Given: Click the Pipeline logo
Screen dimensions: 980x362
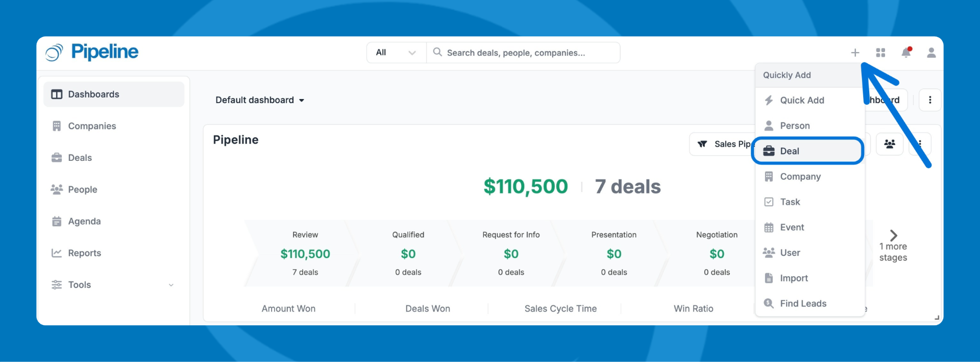Looking at the screenshot, I should tap(92, 52).
